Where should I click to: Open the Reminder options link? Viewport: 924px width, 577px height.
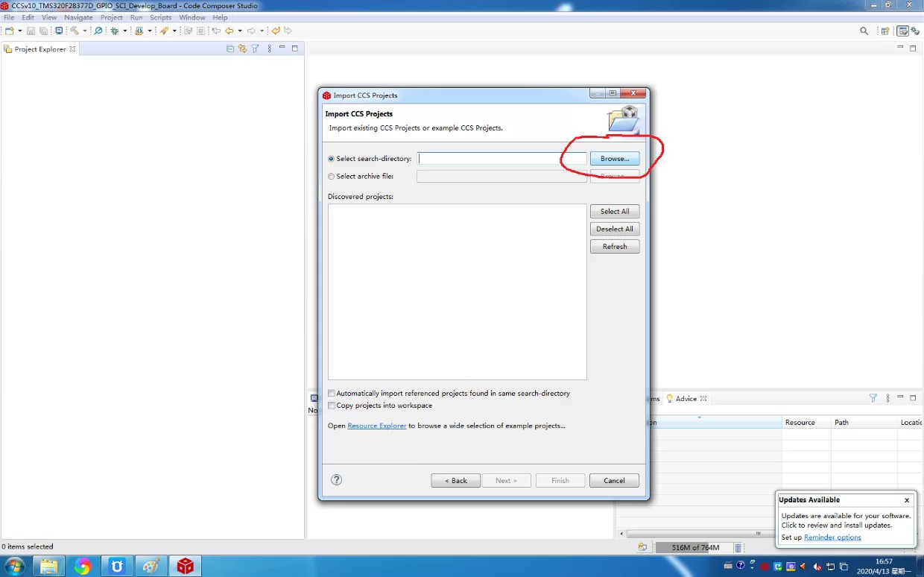point(832,537)
